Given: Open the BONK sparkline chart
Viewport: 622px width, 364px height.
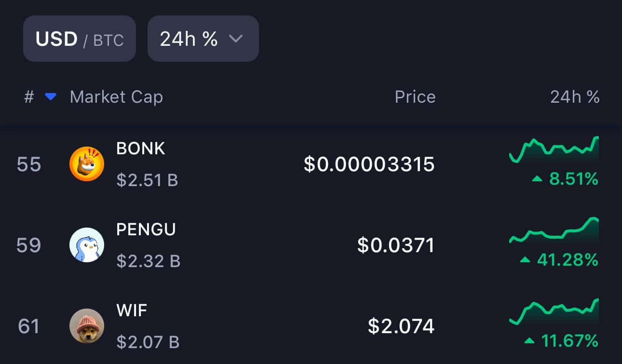Looking at the screenshot, I should coord(554,149).
